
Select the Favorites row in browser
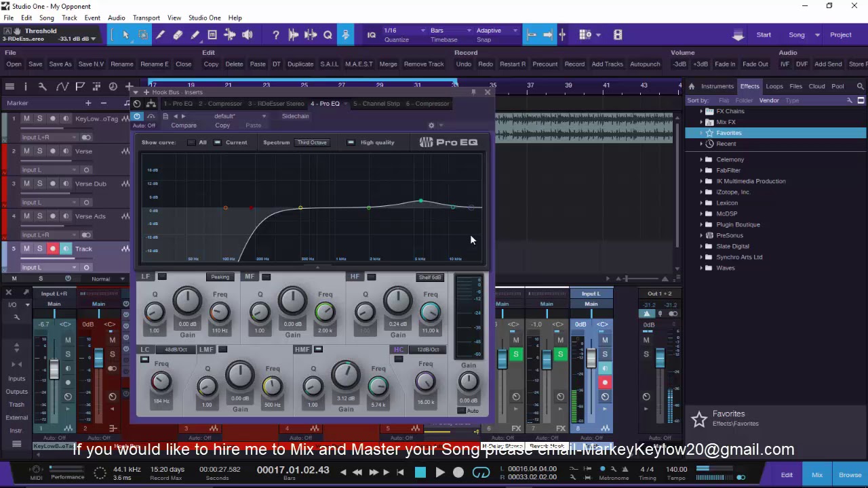pos(774,133)
